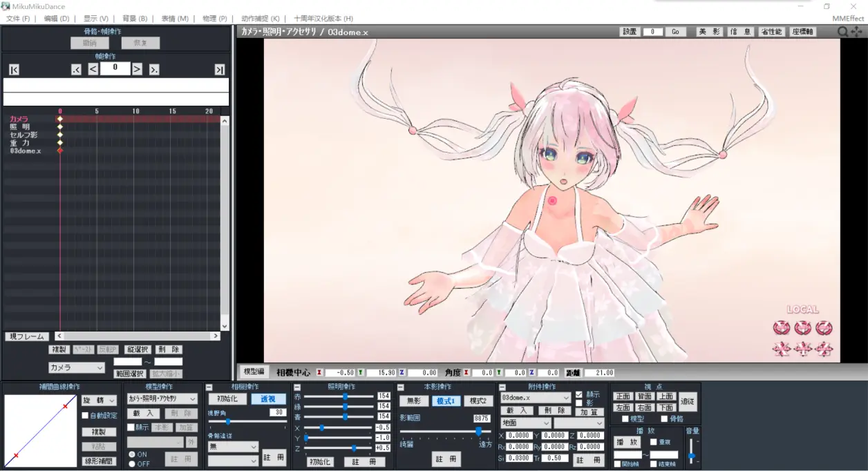868x471 pixels.
Task: Click the 透視 perspective button
Action: click(268, 399)
